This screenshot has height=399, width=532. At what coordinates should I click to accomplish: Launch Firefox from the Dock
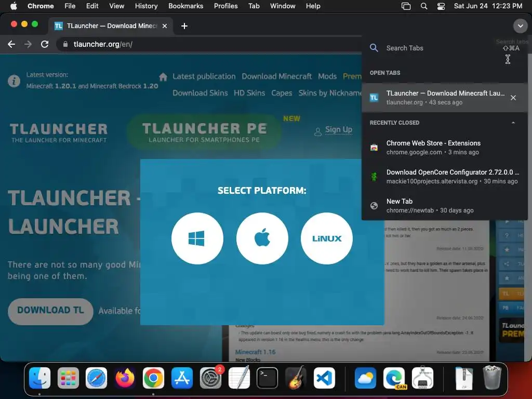[x=125, y=378]
